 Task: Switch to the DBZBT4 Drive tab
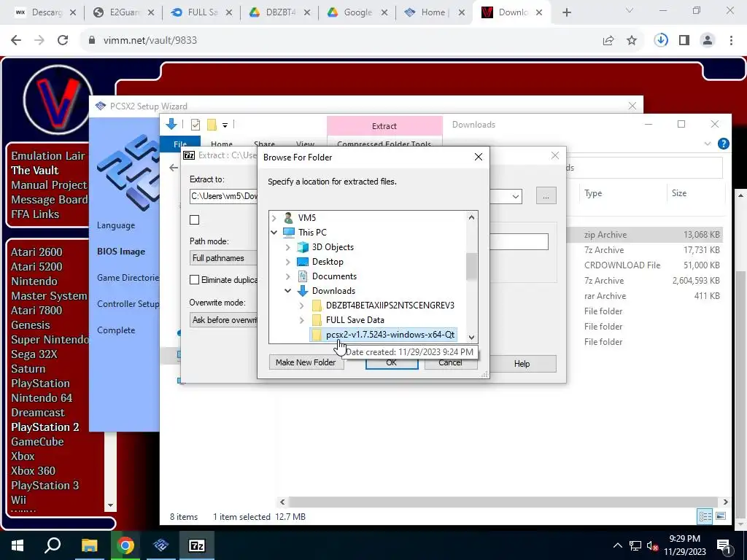pos(279,13)
